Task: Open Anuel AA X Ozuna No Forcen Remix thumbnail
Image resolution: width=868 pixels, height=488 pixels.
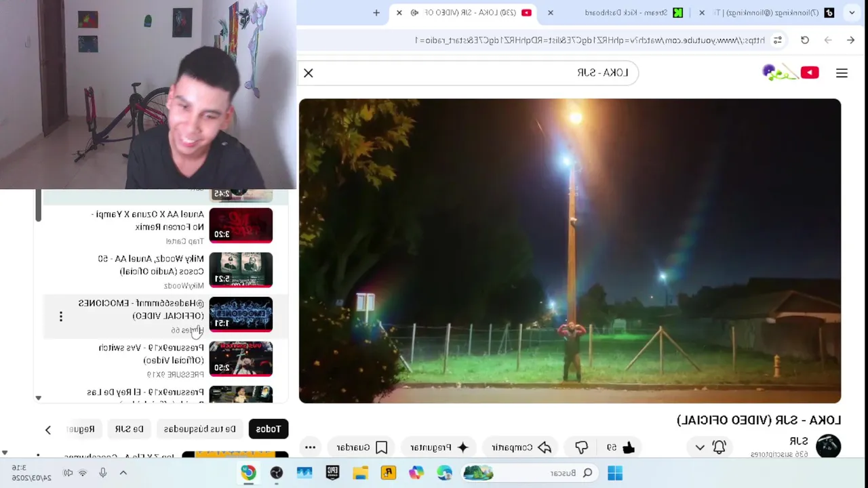Action: click(x=241, y=226)
